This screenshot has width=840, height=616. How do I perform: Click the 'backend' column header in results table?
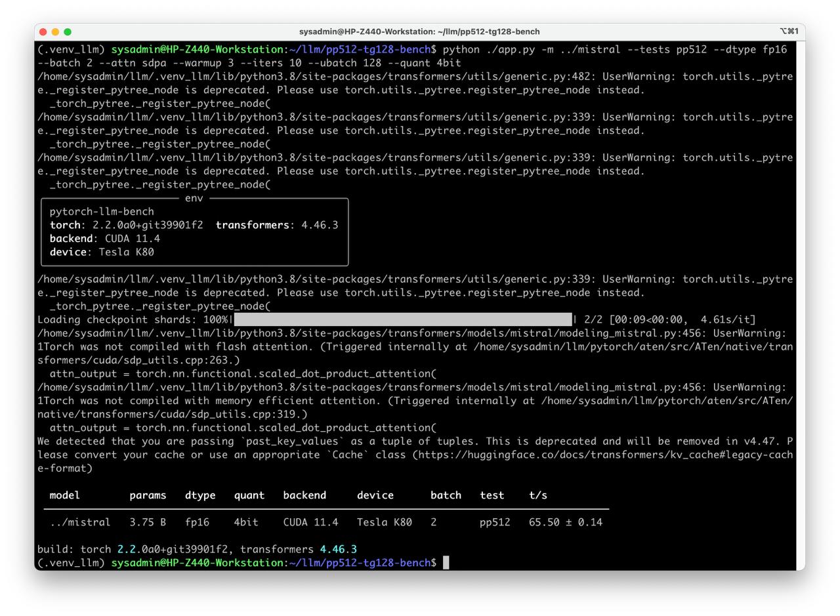[304, 495]
